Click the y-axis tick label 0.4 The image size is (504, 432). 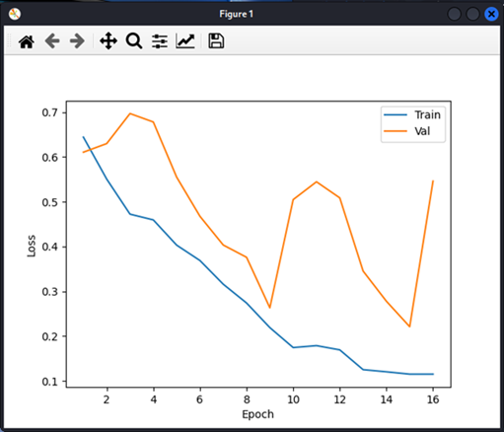tap(49, 247)
